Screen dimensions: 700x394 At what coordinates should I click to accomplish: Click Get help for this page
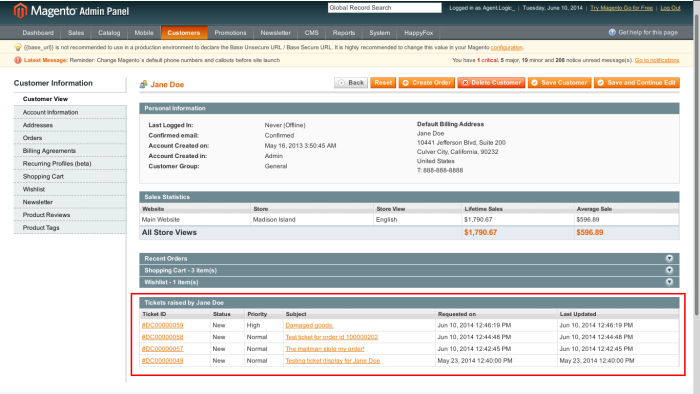(648, 33)
